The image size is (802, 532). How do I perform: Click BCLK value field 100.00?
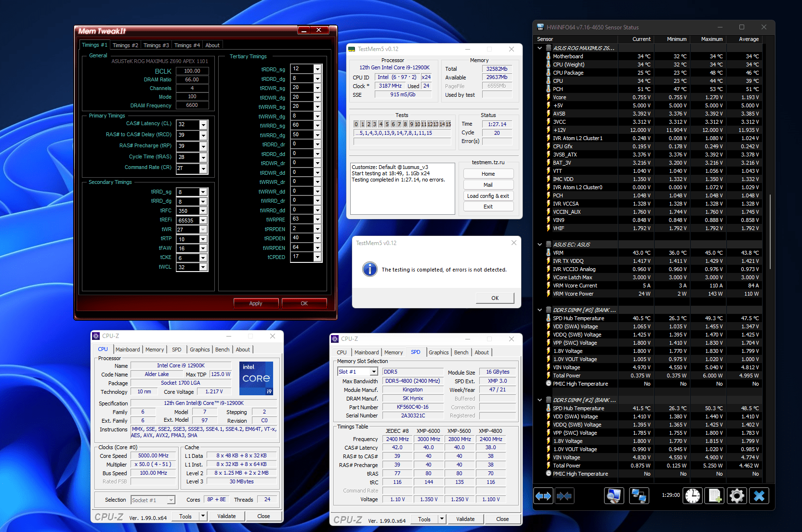pyautogui.click(x=192, y=71)
